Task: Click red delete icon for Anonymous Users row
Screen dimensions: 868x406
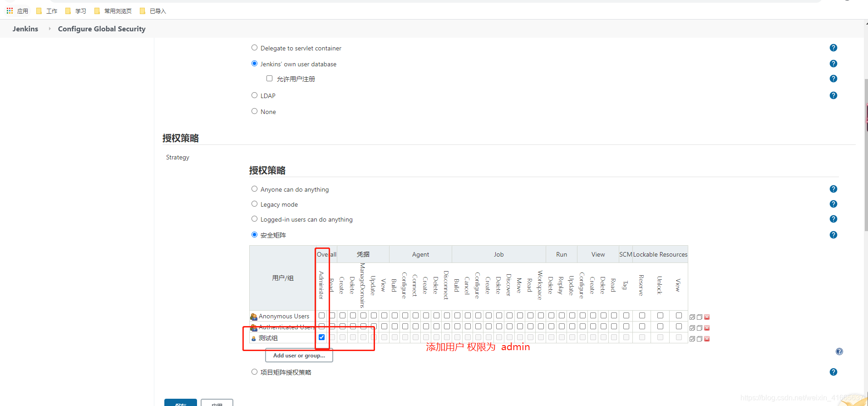Action: point(707,317)
